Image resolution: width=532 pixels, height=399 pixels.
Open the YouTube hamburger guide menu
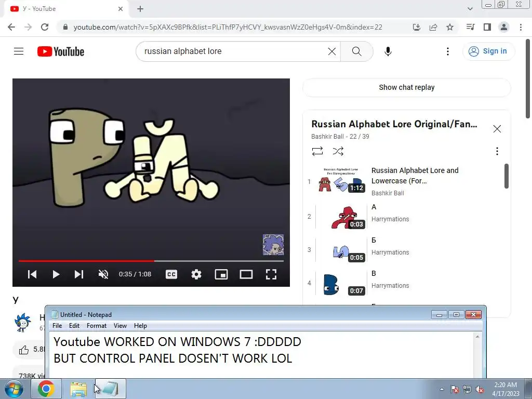click(19, 51)
